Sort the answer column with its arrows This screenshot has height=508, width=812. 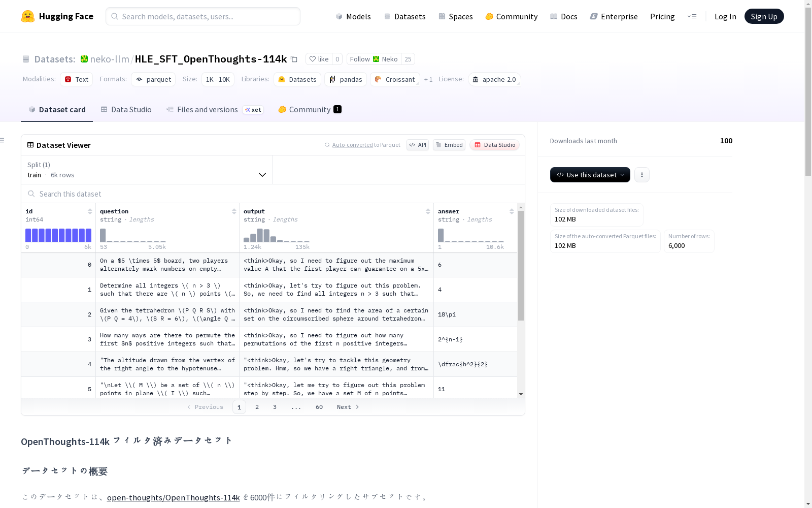click(x=512, y=211)
